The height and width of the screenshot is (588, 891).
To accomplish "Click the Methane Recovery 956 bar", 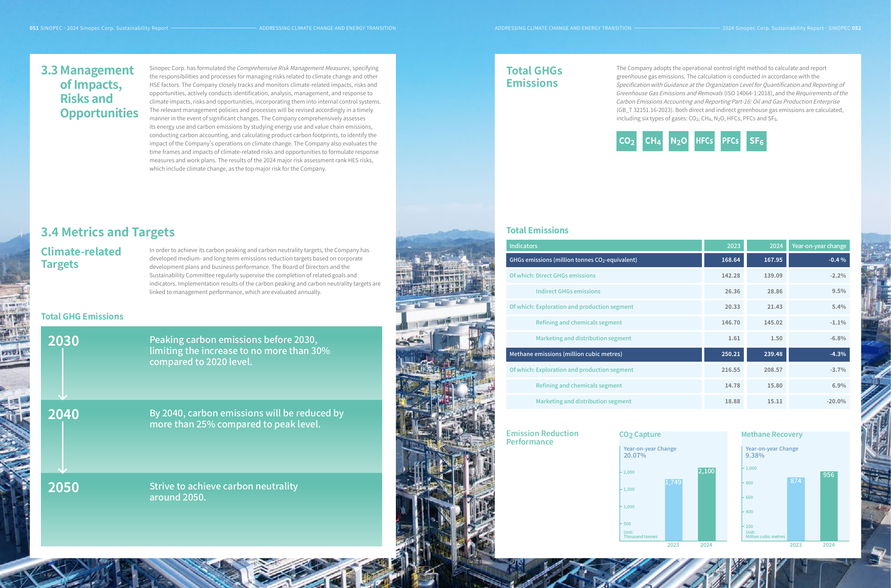I will pyautogui.click(x=829, y=506).
